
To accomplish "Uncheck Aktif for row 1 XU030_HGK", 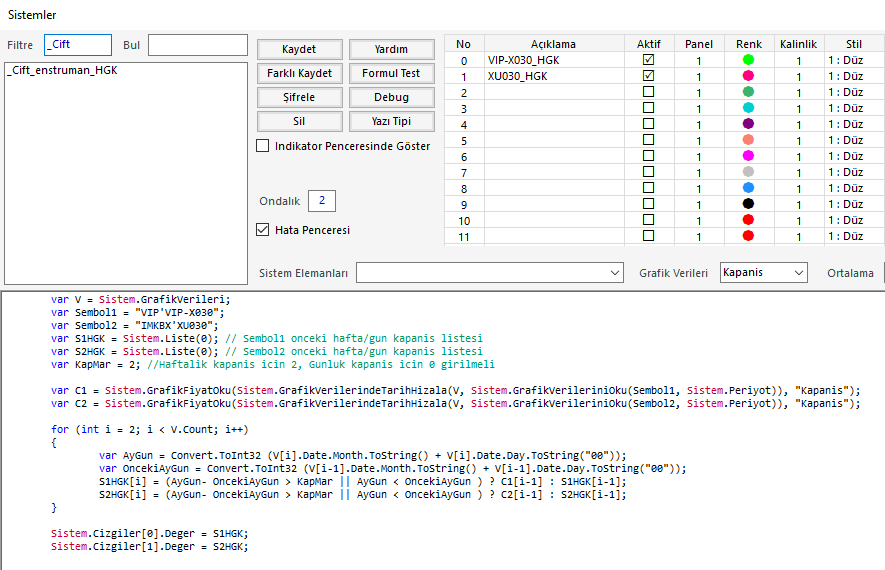I will tap(649, 76).
